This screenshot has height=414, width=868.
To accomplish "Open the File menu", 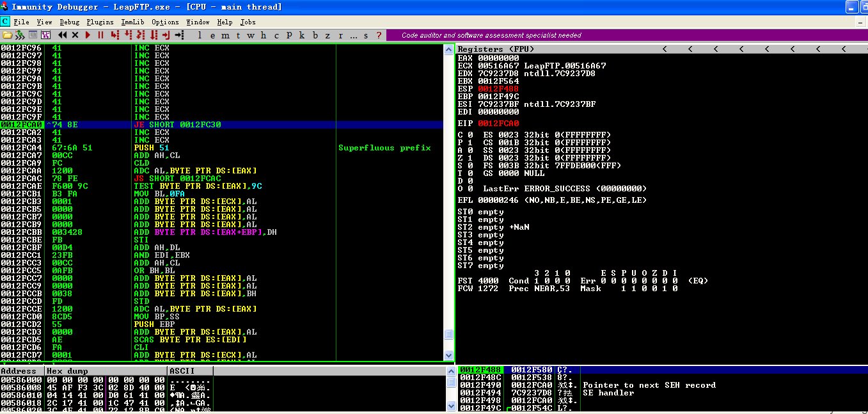I will tap(21, 22).
